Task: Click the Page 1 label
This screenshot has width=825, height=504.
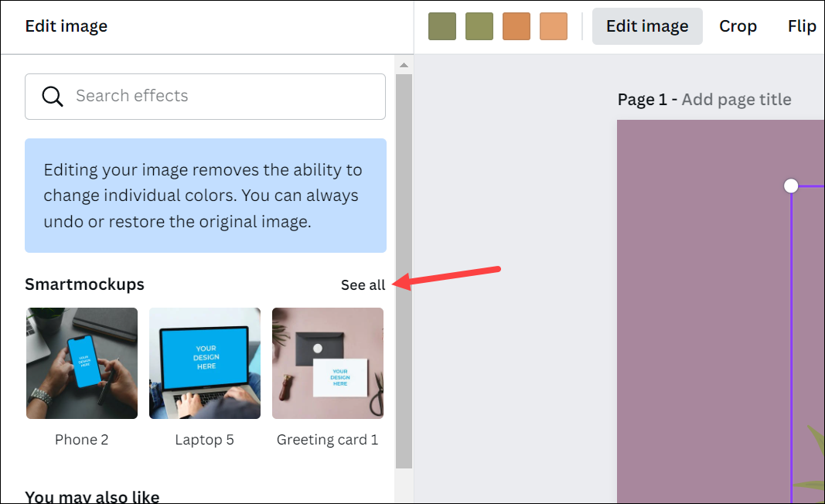Action: (642, 100)
